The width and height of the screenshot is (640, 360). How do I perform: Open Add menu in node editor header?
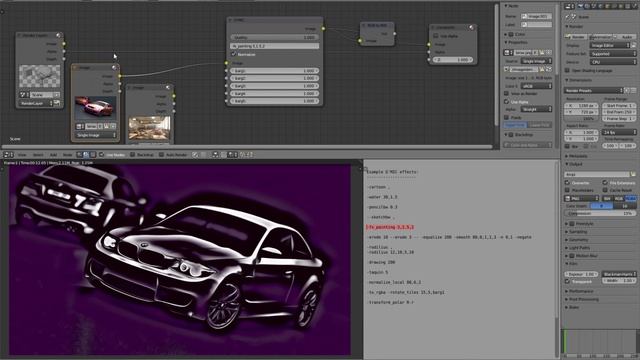(x=53, y=155)
